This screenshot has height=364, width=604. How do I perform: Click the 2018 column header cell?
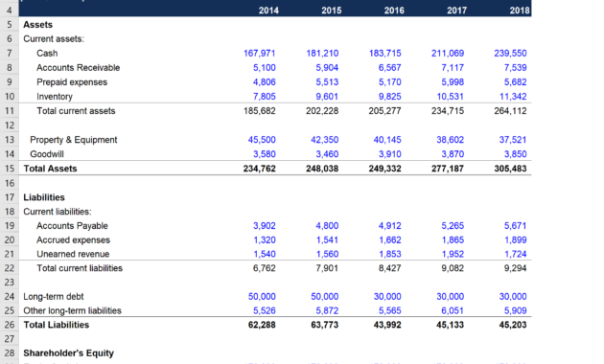click(520, 11)
